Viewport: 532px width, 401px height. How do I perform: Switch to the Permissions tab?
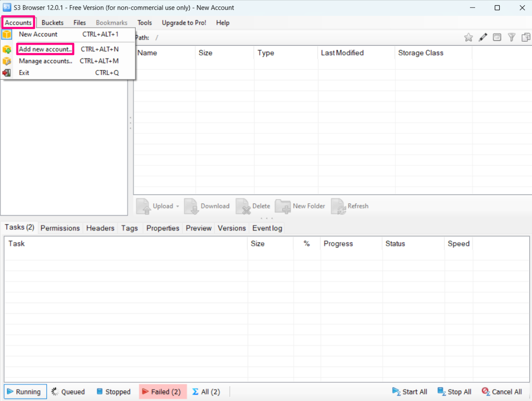60,228
